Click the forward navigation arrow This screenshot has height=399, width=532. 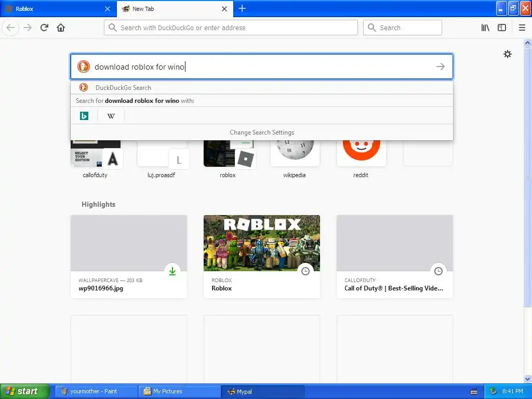point(28,28)
